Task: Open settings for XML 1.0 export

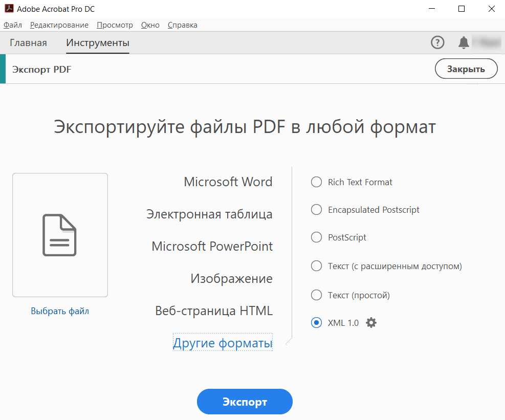Action: click(370, 322)
